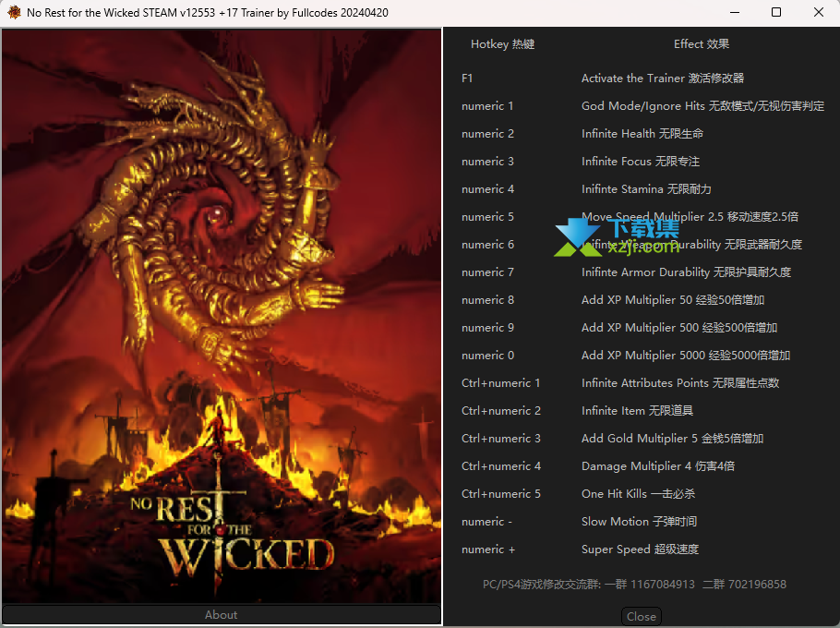Image resolution: width=840 pixels, height=628 pixels.
Task: Click the 'numeric 4' hotkey label
Action: click(x=487, y=189)
